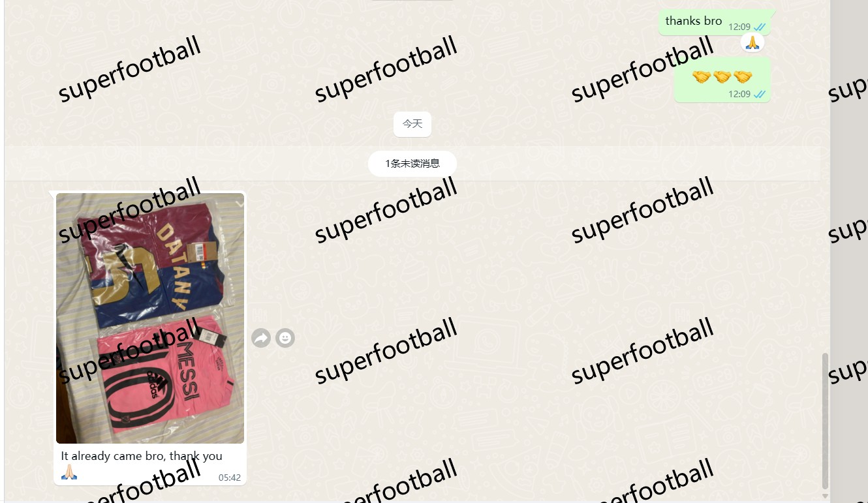
Task: Click the first handshake emoji
Action: tap(702, 77)
